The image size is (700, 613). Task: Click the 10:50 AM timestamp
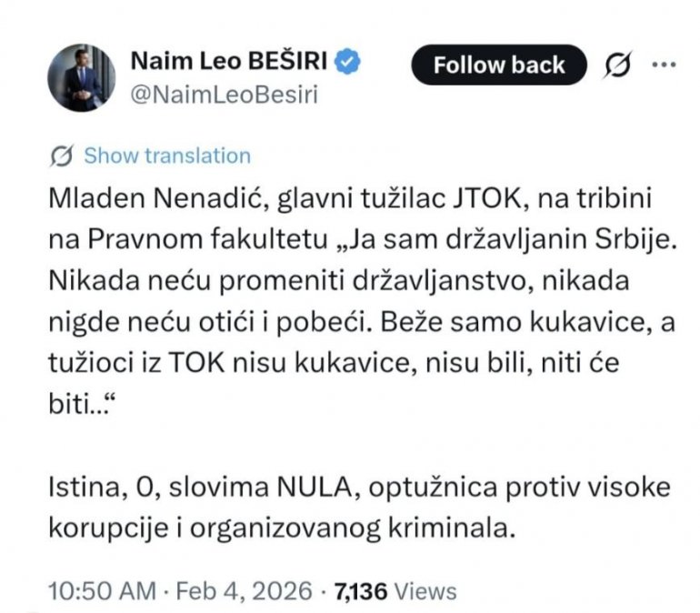tap(101, 591)
